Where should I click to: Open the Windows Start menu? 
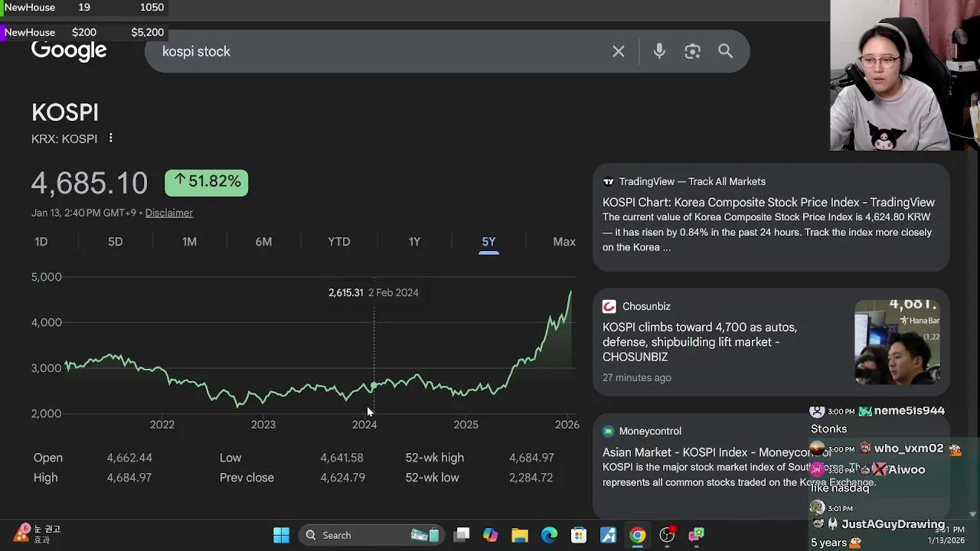281,535
